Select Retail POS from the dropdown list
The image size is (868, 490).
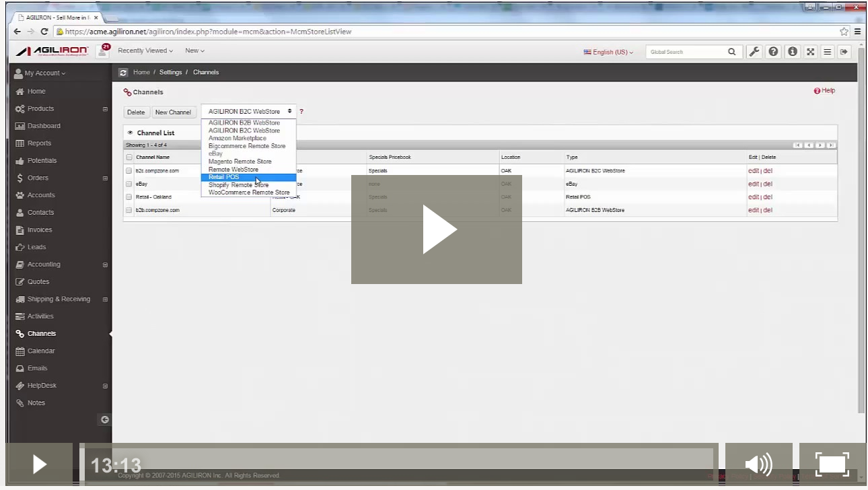click(248, 177)
